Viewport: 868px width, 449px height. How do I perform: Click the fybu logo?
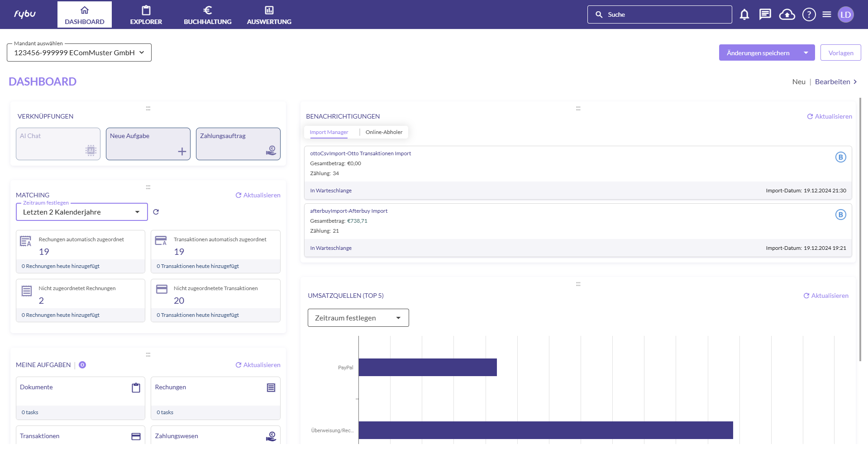25,14
